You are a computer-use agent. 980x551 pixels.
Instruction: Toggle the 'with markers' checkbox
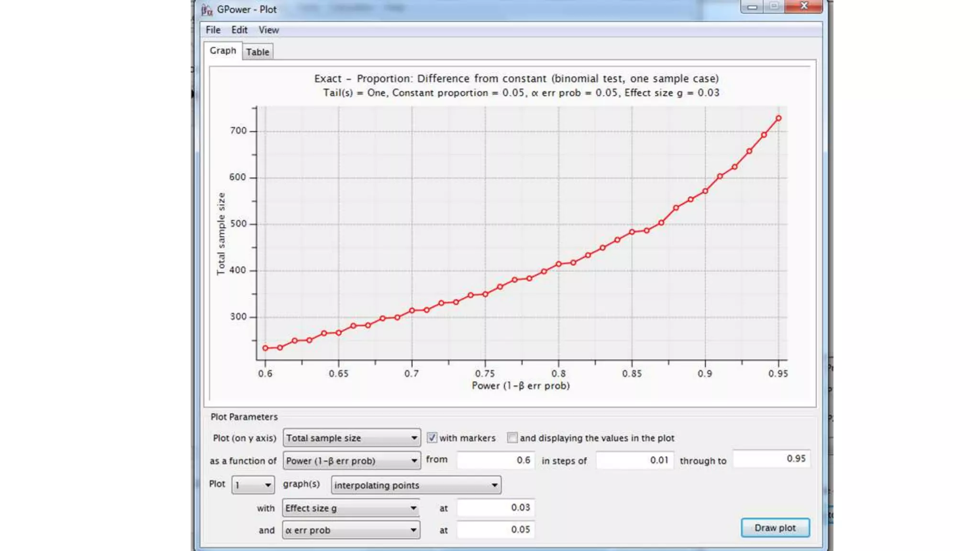click(432, 438)
